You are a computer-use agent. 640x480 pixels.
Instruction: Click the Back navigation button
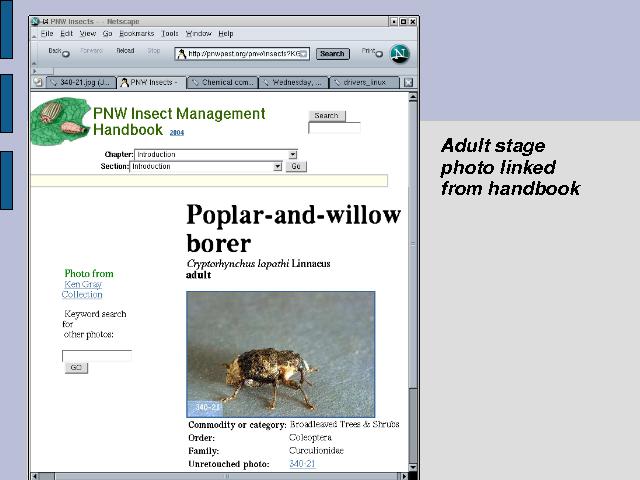tap(57, 52)
